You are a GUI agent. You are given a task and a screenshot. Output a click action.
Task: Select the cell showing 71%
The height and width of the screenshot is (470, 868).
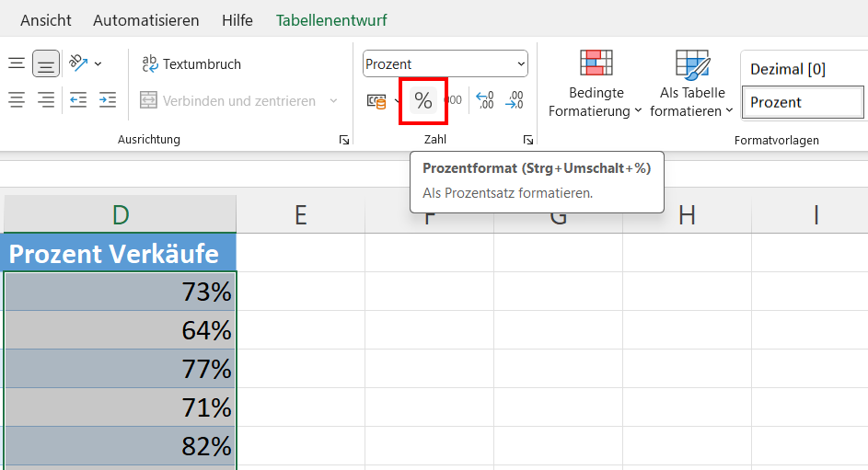click(121, 407)
